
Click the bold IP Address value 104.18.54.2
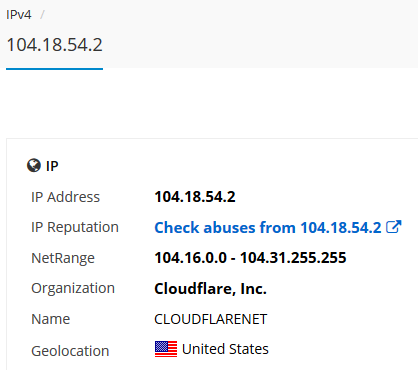click(x=195, y=197)
